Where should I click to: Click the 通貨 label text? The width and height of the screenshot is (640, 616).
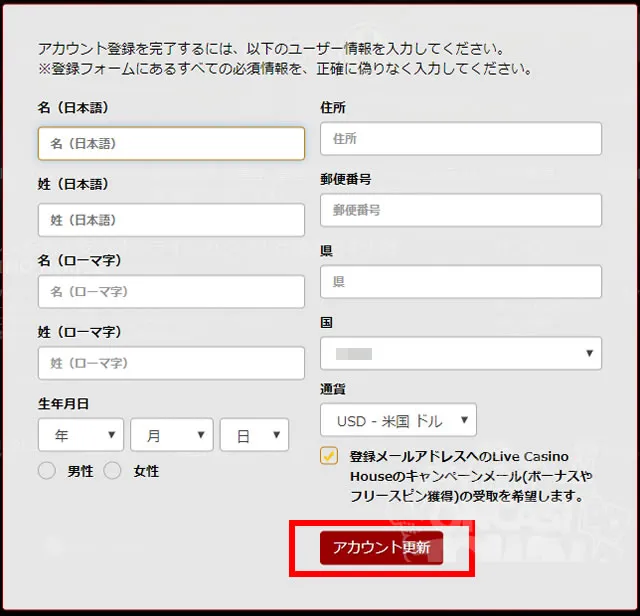click(333, 389)
